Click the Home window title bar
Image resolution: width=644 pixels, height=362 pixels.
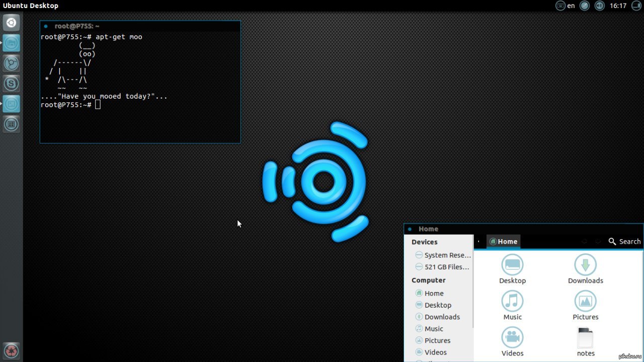coord(524,229)
